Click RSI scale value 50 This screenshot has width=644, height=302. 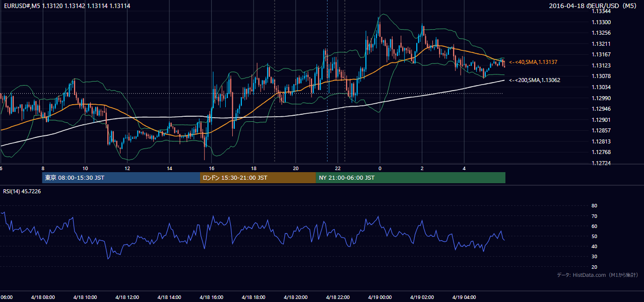[594, 236]
